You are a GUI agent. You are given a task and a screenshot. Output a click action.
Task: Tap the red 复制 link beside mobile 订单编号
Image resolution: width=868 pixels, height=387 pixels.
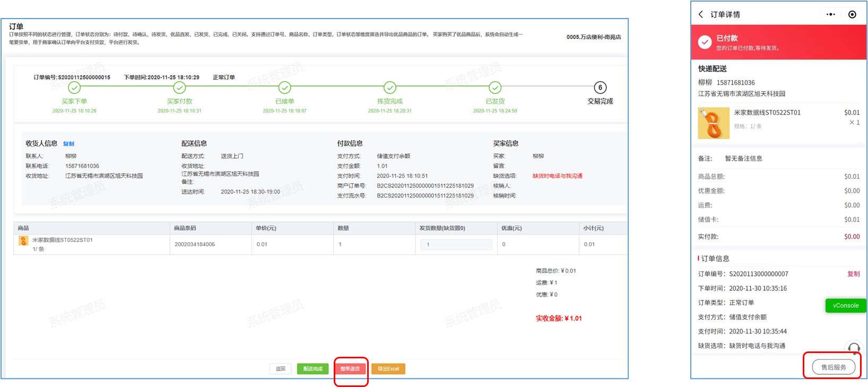(x=854, y=274)
